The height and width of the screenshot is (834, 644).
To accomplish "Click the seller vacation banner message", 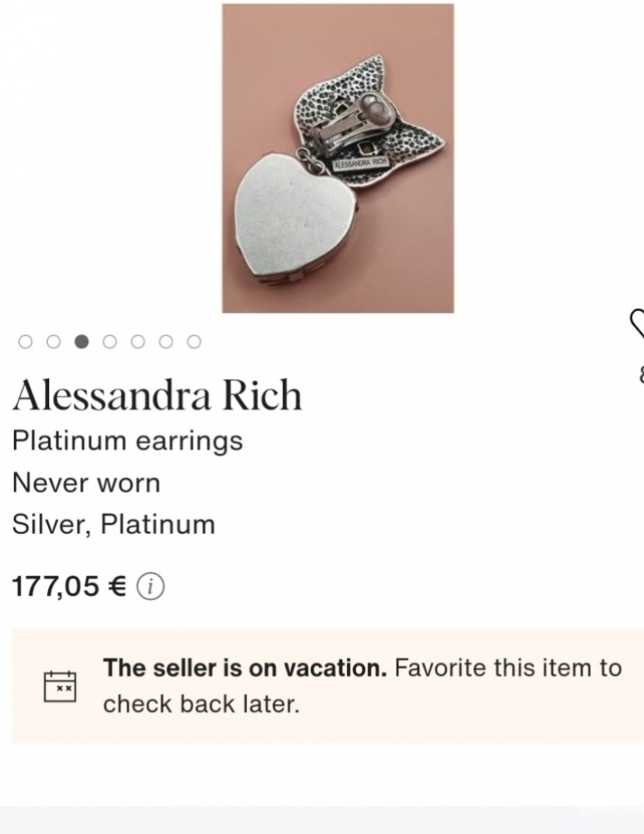I will pyautogui.click(x=362, y=685).
